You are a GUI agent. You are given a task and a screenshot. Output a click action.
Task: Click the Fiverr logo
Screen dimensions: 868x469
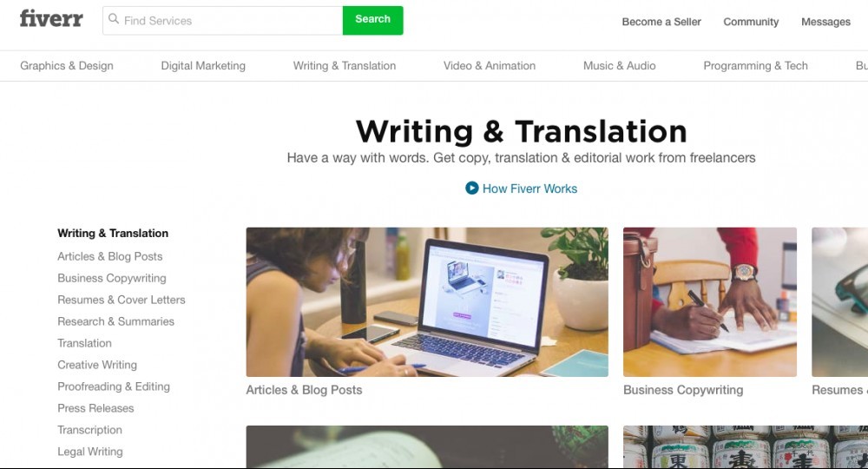pos(51,19)
